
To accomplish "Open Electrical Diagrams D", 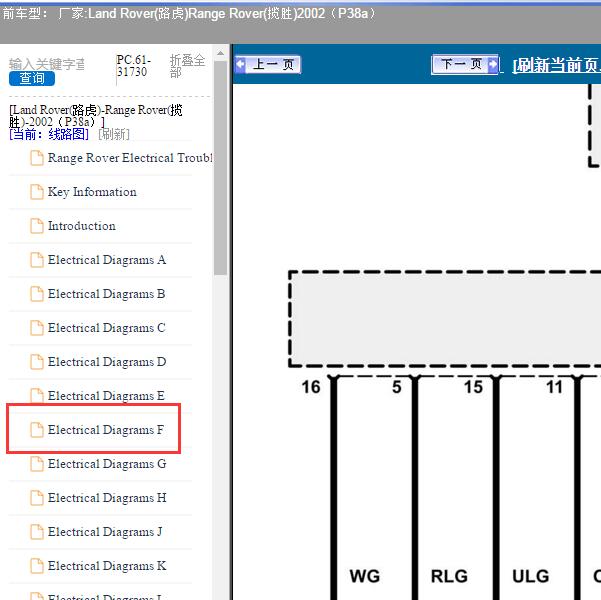I will [x=107, y=362].
